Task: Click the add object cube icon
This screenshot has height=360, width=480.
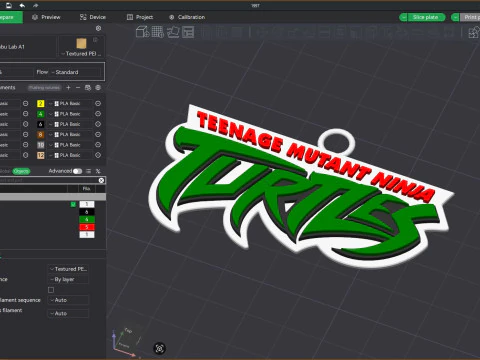Action: pyautogui.click(x=142, y=32)
